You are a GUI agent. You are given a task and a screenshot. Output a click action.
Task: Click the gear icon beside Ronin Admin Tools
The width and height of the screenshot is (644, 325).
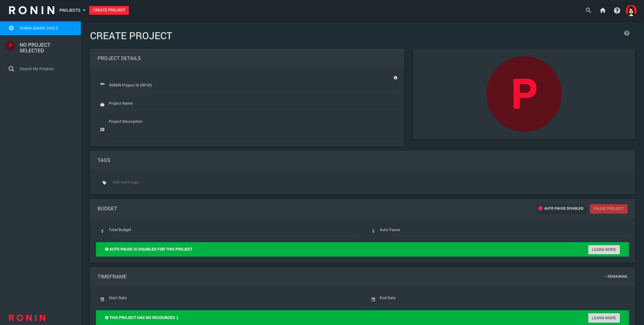coord(11,28)
